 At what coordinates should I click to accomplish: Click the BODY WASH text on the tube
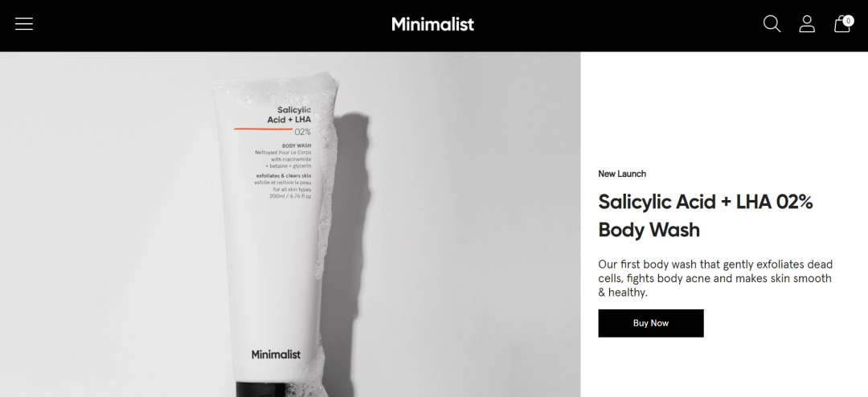(x=297, y=146)
